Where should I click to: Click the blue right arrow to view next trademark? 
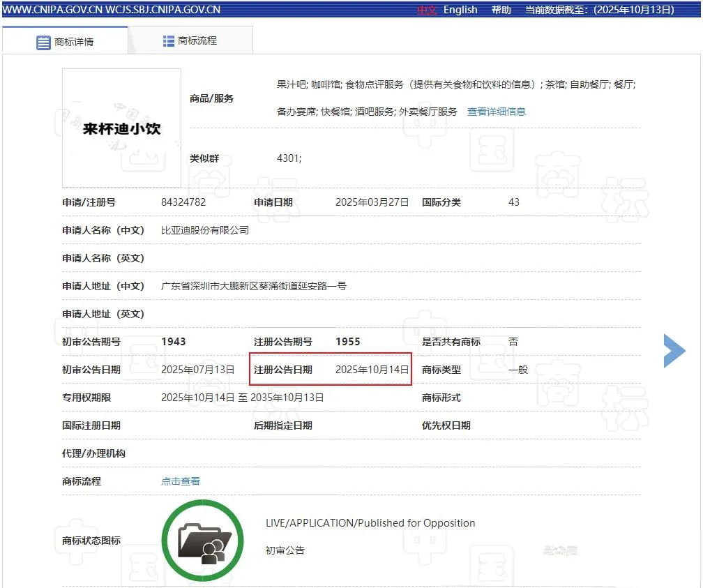click(674, 351)
